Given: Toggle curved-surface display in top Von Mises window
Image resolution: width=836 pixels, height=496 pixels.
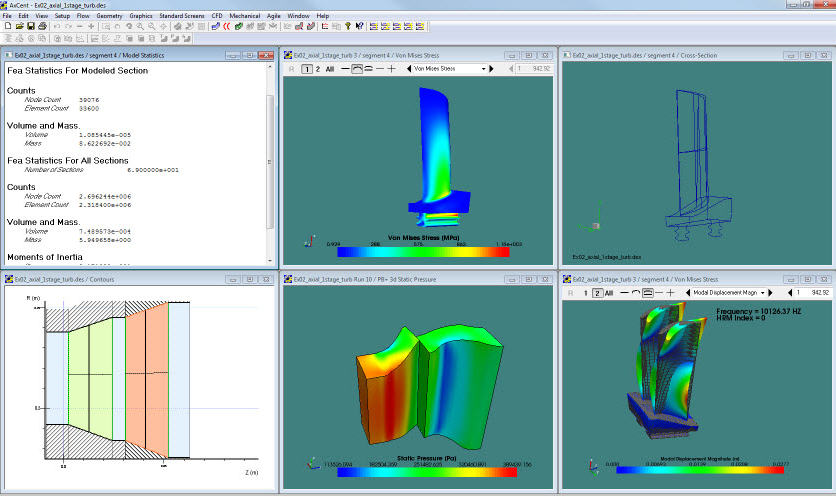Looking at the screenshot, I should [357, 69].
